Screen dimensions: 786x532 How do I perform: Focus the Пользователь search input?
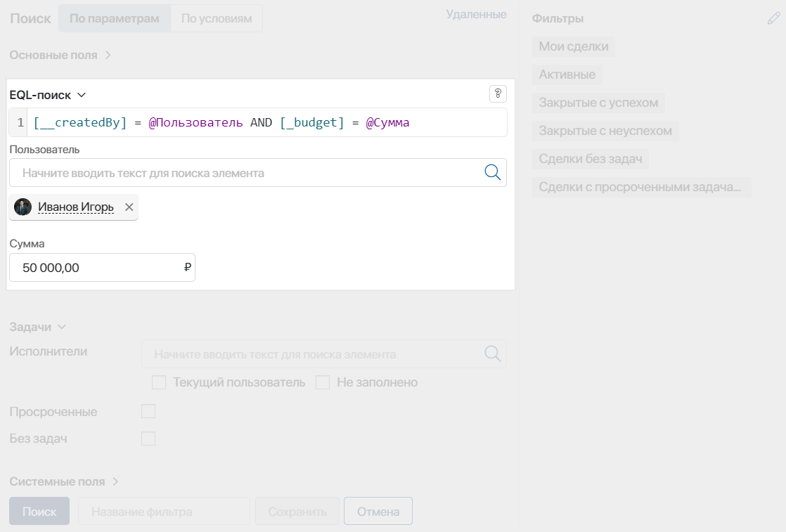pos(257,172)
